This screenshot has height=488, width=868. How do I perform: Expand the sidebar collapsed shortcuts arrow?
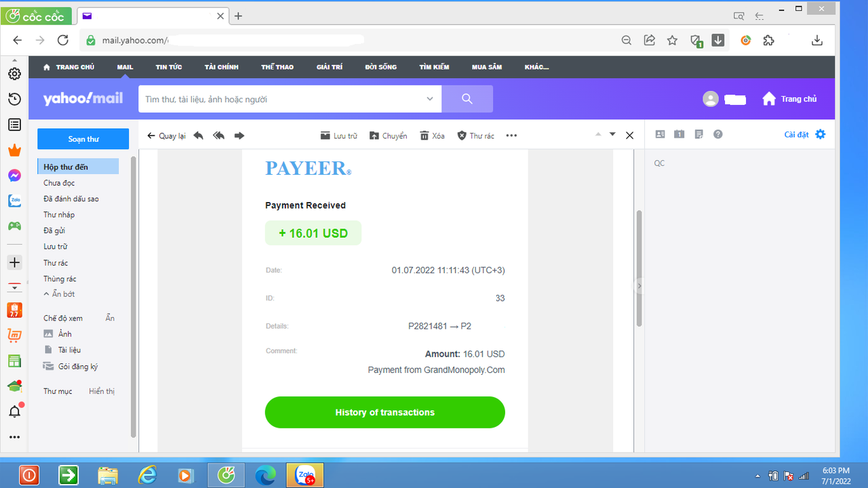click(14, 287)
